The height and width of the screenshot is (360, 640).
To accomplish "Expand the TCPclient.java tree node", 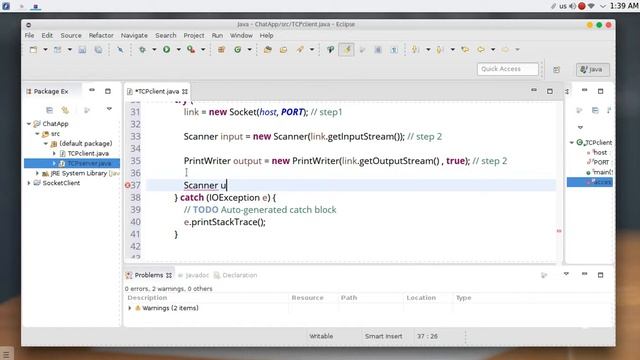I will (x=54, y=153).
